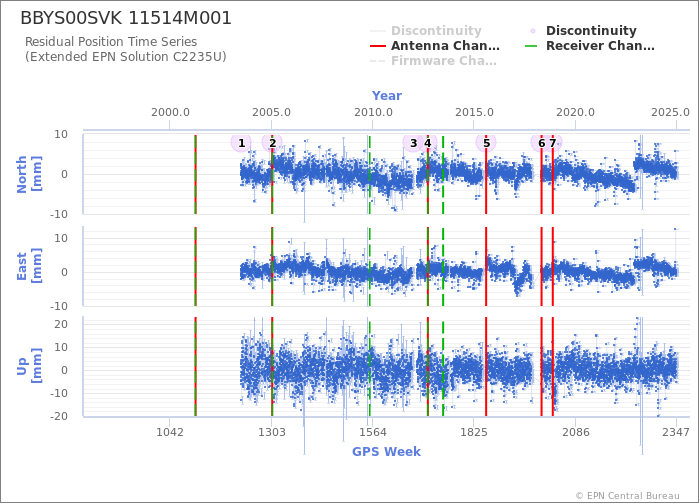Toggle the pink dot Discontinuity legend entry
This screenshot has height=504, width=700.
[583, 30]
